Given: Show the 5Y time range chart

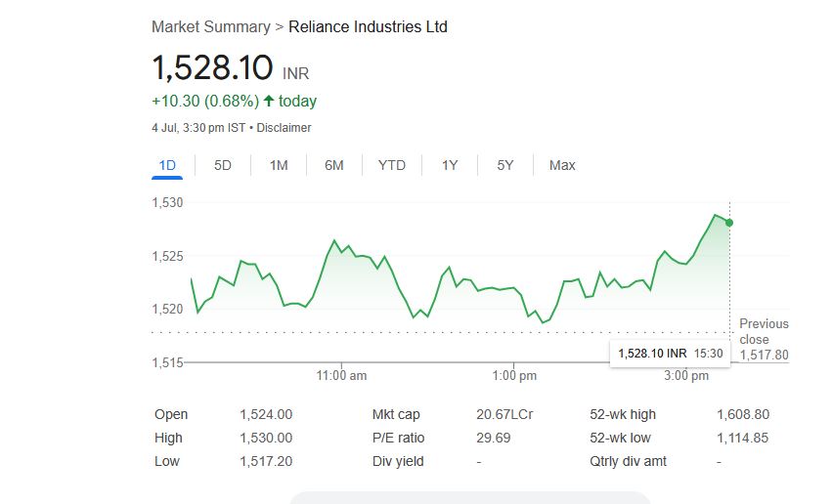Looking at the screenshot, I should pyautogui.click(x=505, y=165).
